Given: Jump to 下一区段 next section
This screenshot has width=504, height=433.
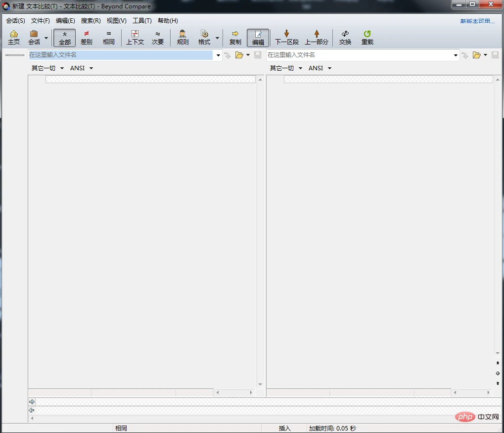Looking at the screenshot, I should 287,38.
